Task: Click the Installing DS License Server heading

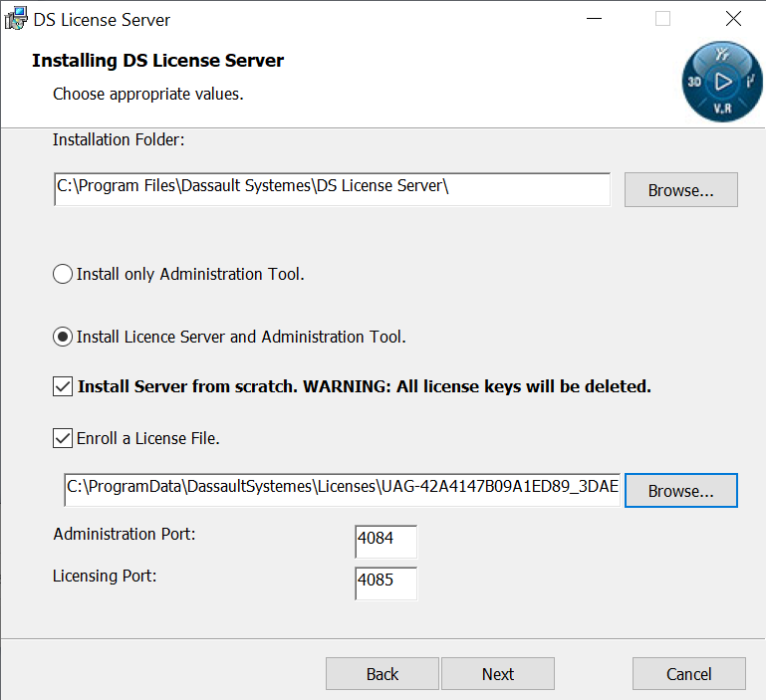Action: [157, 61]
